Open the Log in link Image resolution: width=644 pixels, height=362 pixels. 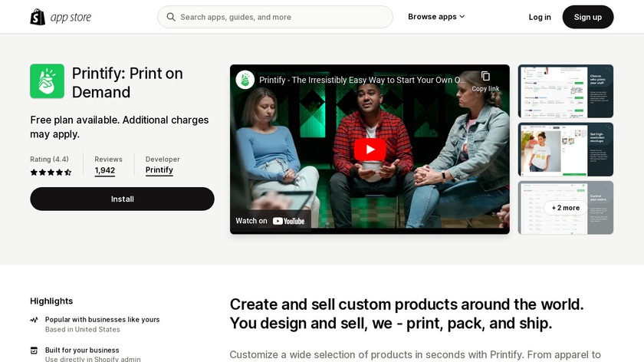coord(540,18)
